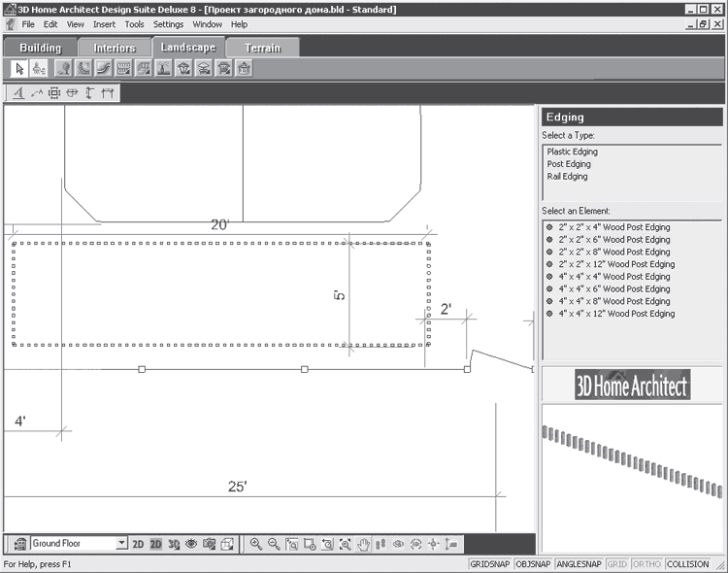Image resolution: width=728 pixels, height=573 pixels.
Task: Click the Zoom Out magnifier icon
Action: click(x=274, y=544)
